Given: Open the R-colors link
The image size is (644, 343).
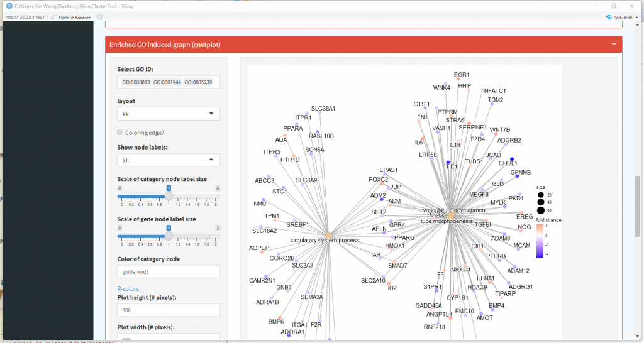Looking at the screenshot, I should (128, 289).
